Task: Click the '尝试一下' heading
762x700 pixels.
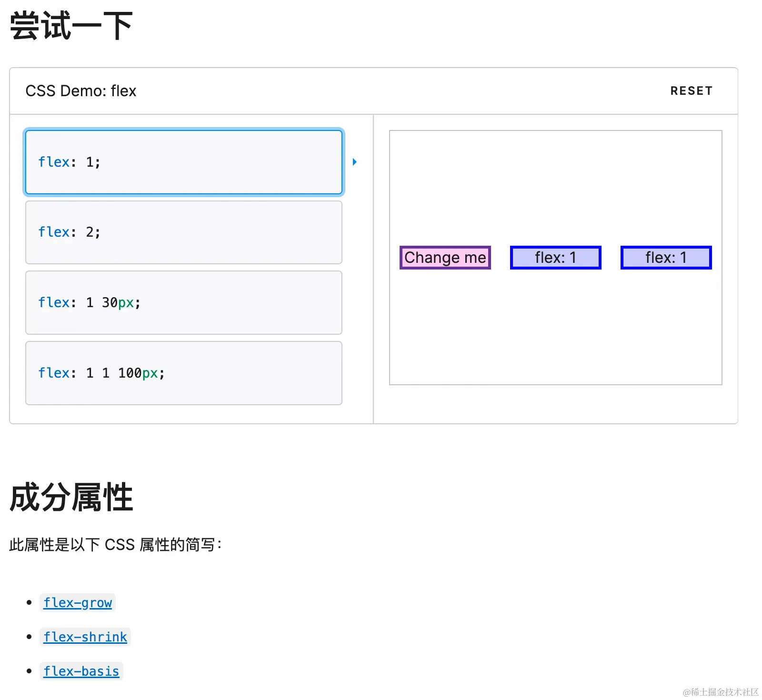Action: (71, 26)
